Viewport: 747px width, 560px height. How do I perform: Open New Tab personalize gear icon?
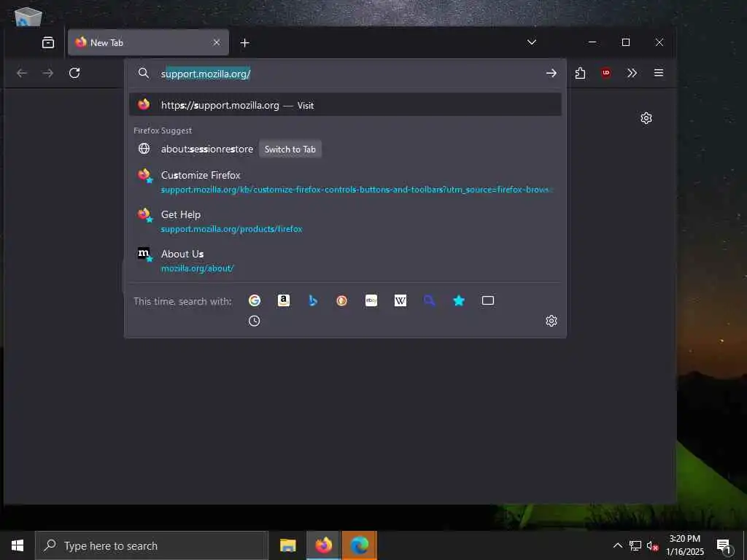(646, 118)
